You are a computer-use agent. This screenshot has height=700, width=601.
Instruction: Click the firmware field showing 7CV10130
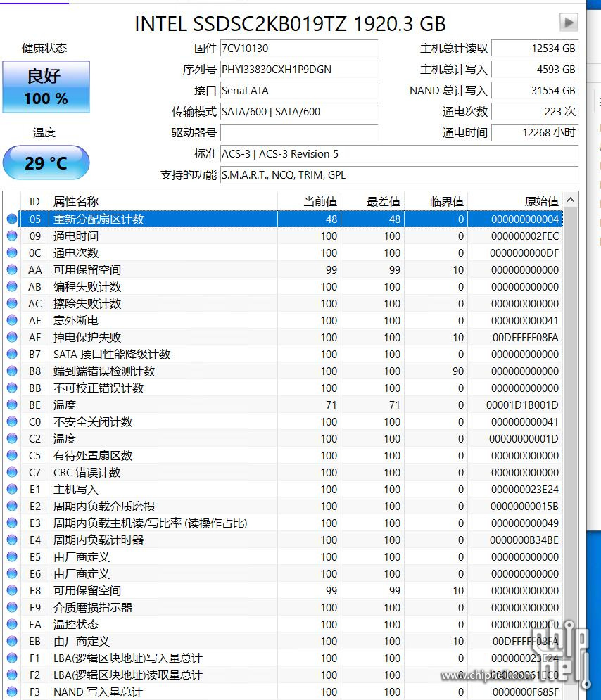[298, 49]
